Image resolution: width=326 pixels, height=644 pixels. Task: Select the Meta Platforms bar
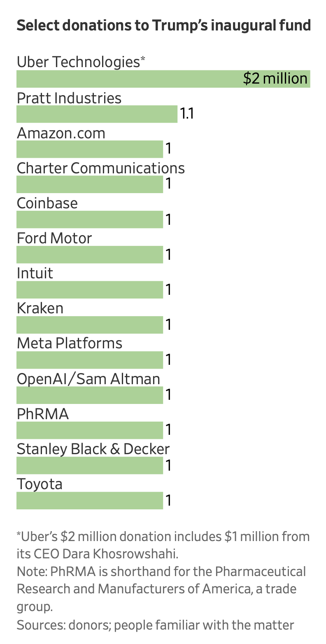[x=90, y=360]
